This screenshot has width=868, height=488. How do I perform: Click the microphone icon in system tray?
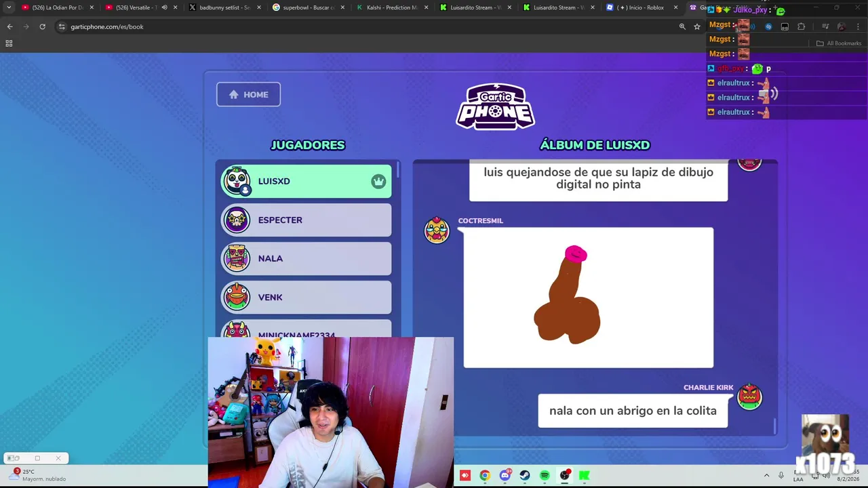pos(781,476)
